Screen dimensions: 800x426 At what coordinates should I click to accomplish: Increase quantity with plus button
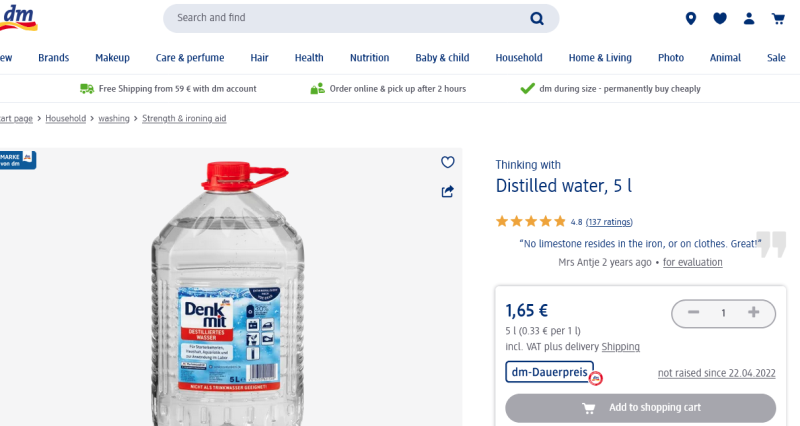coord(754,313)
